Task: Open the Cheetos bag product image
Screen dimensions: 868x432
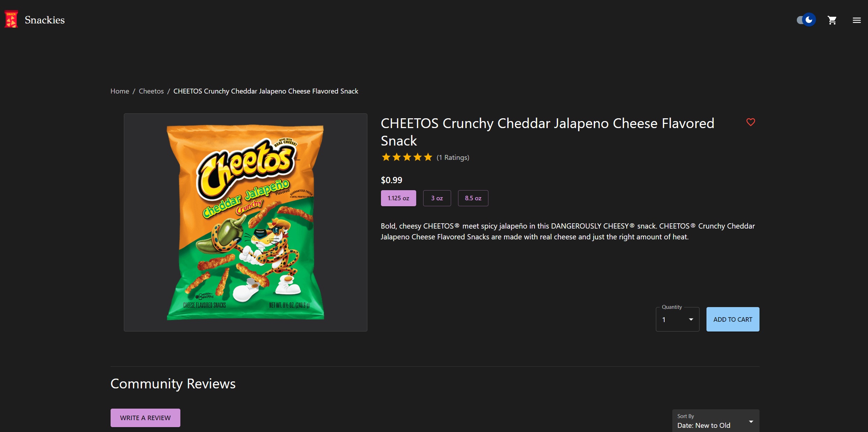Action: (x=246, y=222)
